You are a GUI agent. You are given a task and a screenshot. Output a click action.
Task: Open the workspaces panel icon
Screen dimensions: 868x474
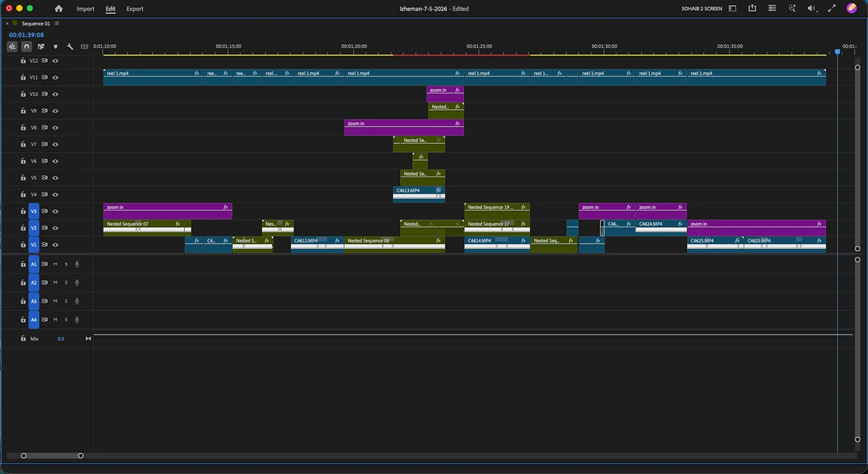coord(732,9)
